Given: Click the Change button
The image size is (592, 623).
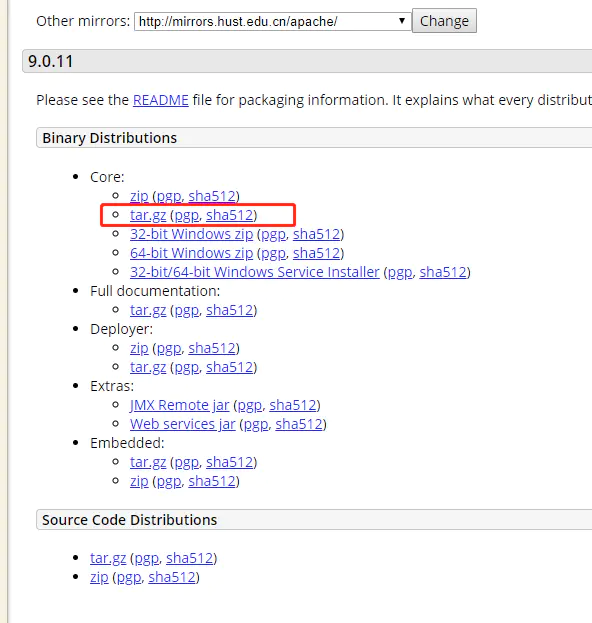Looking at the screenshot, I should point(444,21).
